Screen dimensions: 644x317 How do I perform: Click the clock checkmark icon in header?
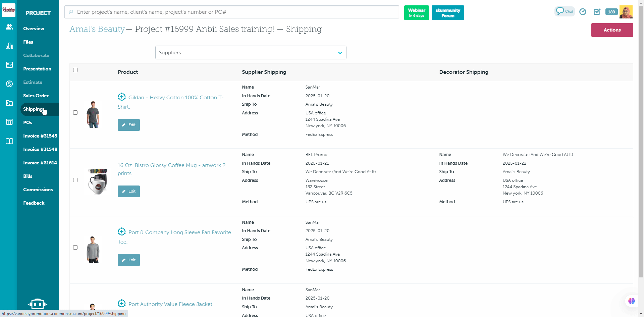(583, 12)
